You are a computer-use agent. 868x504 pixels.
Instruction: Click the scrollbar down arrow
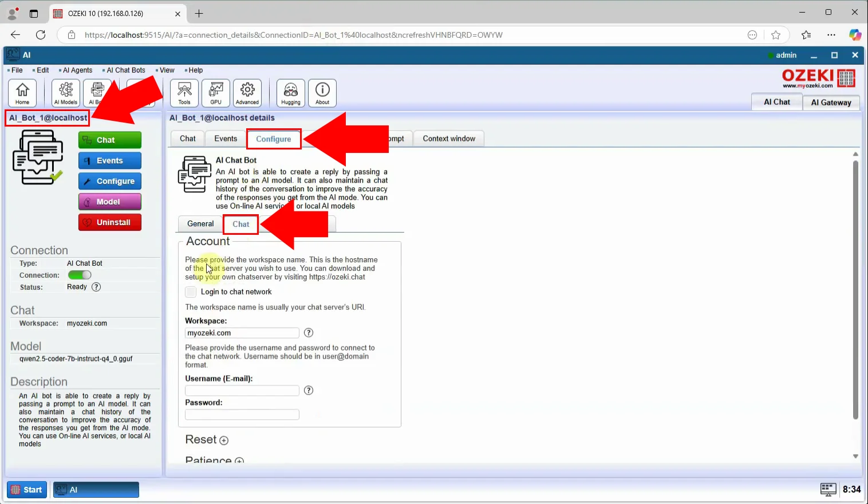[855, 456]
